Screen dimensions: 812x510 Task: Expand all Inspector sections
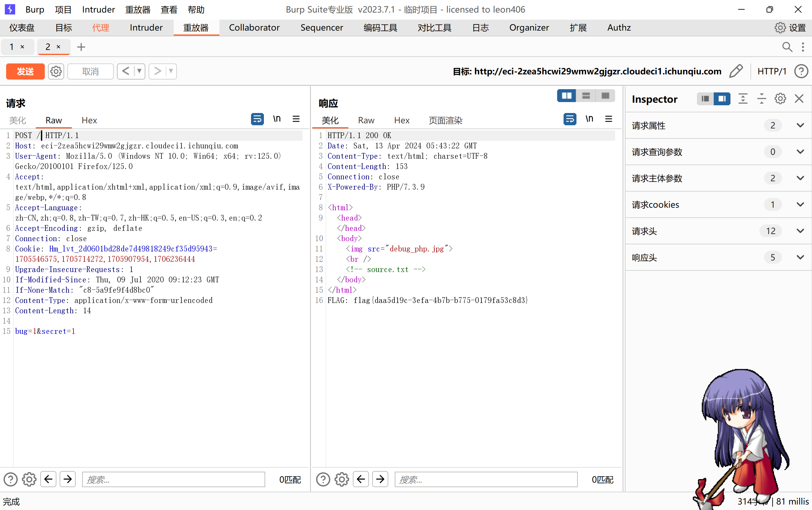click(743, 99)
